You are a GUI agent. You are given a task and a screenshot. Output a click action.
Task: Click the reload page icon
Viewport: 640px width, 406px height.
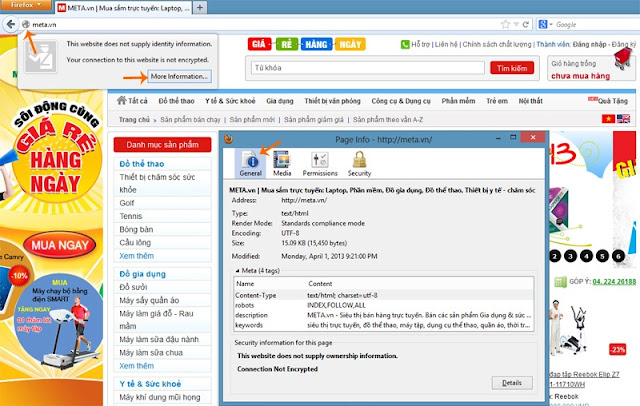click(x=526, y=24)
